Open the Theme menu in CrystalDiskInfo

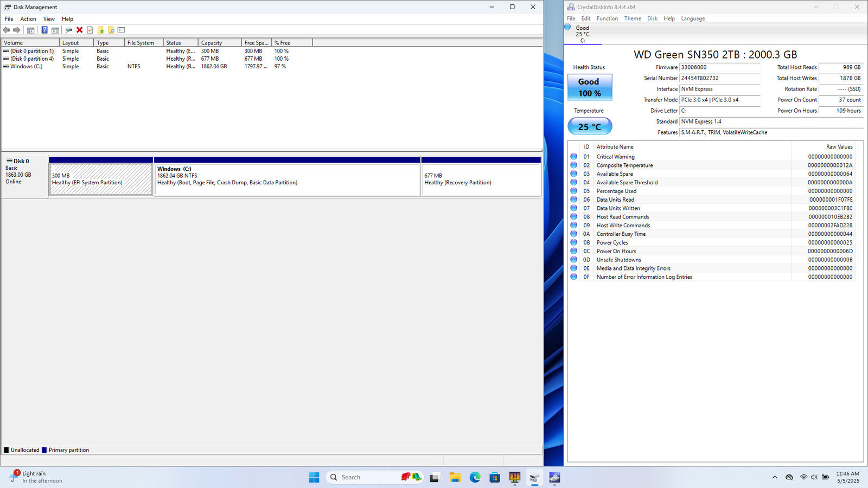tap(633, 18)
